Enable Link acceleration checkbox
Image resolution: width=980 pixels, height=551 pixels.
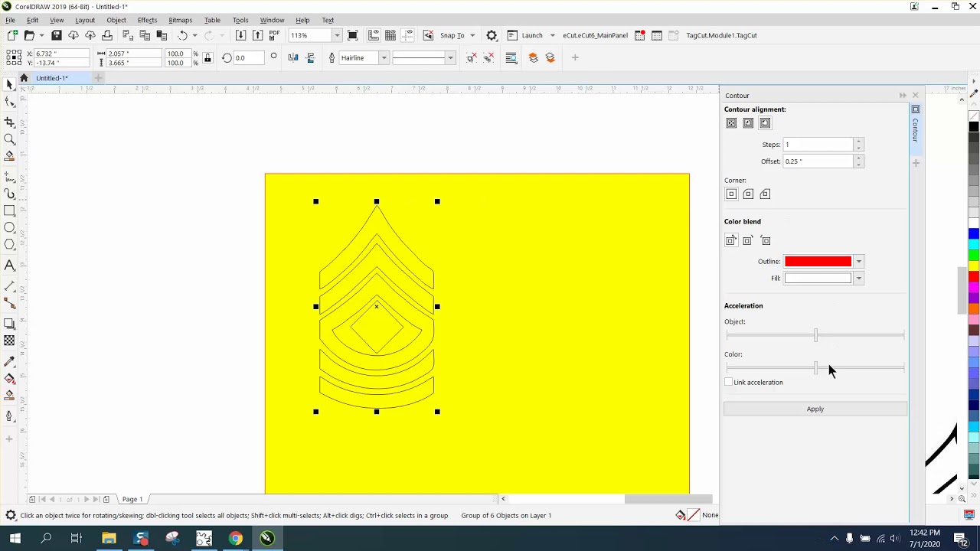pos(729,382)
